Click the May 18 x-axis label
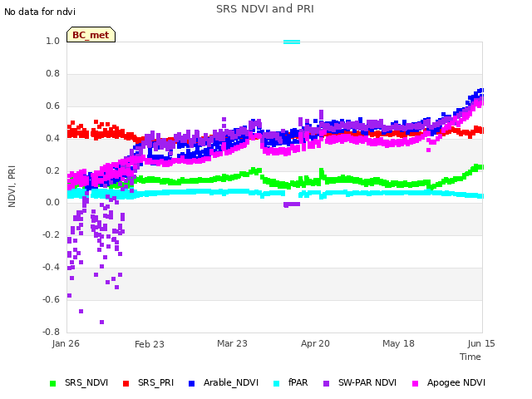Image resolution: width=532 pixels, height=399 pixels. click(399, 343)
